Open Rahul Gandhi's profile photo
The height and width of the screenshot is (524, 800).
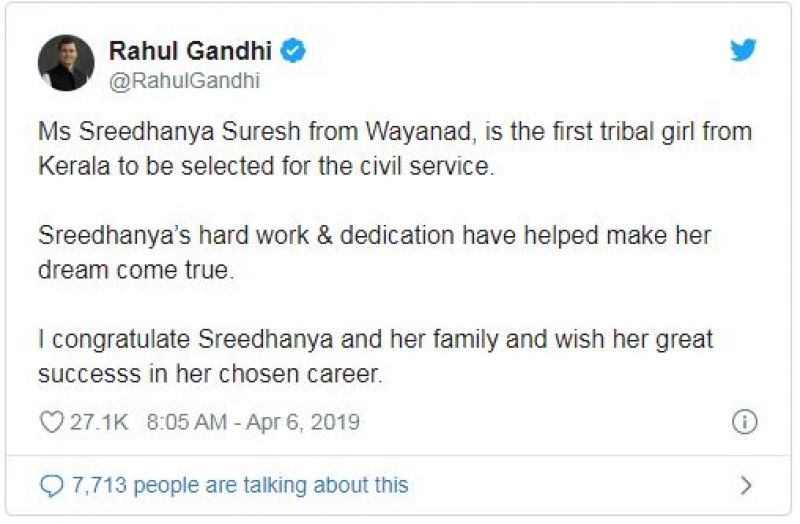(x=66, y=63)
